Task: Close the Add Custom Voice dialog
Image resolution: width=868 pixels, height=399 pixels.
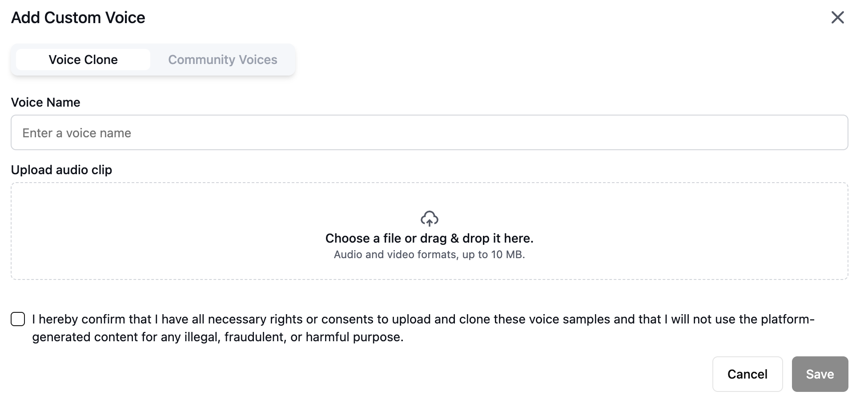Action: [x=837, y=17]
